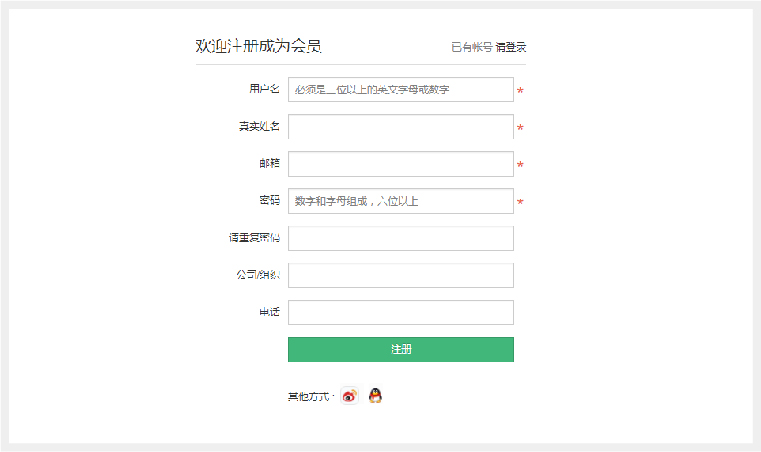This screenshot has height=452, width=761.
Task: Sign up with the Weibo icon
Action: [349, 396]
